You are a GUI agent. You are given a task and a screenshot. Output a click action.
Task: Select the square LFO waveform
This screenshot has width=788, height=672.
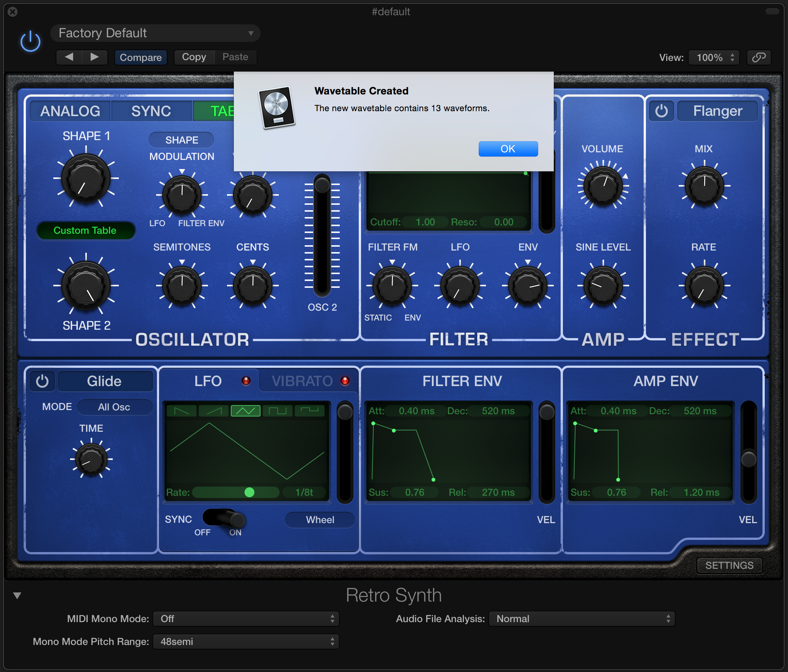(x=278, y=411)
